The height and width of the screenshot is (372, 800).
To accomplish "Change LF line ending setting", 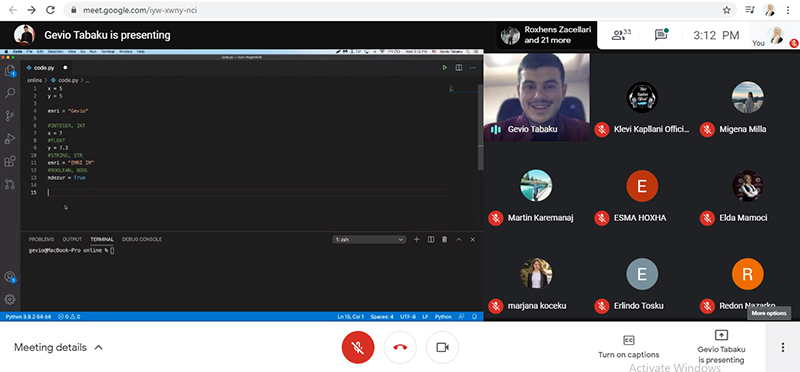I will [425, 317].
